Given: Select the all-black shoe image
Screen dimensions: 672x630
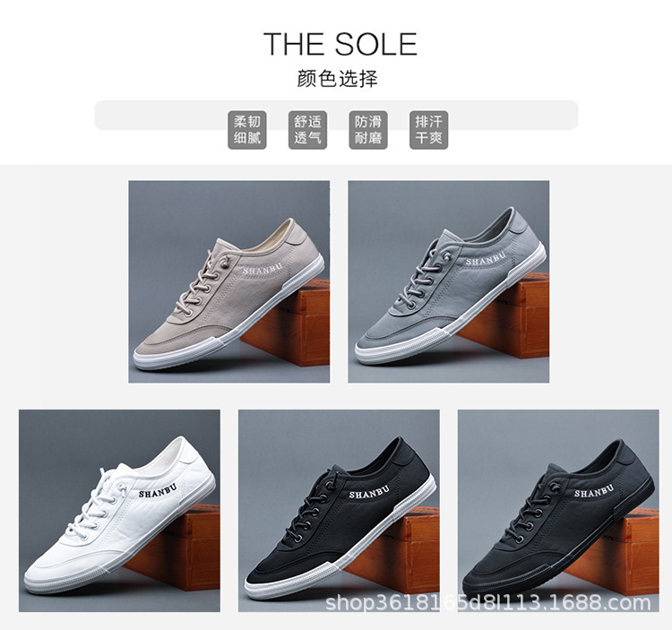Looking at the screenshot, I should (x=558, y=511).
